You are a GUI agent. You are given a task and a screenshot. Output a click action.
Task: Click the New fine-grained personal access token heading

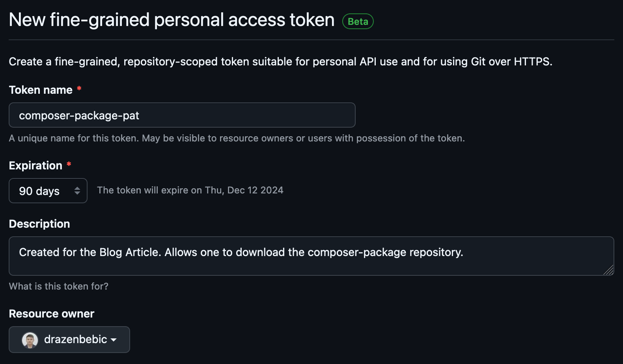pyautogui.click(x=172, y=20)
